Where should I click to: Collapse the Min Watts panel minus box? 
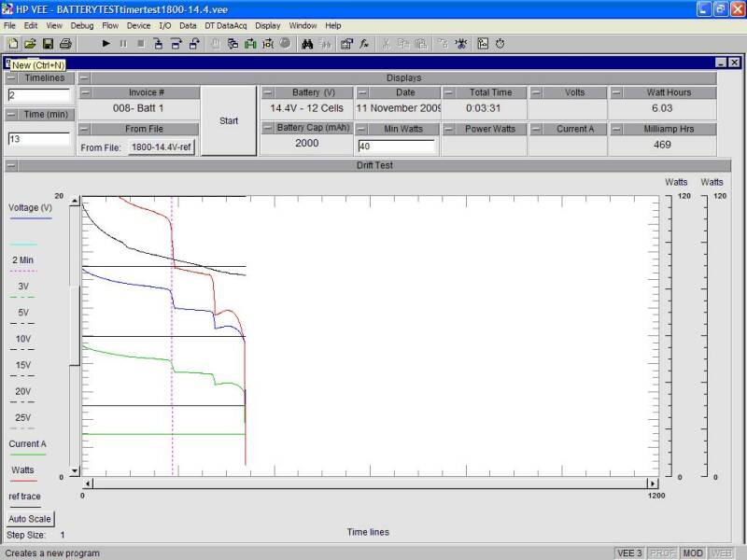[x=362, y=129]
